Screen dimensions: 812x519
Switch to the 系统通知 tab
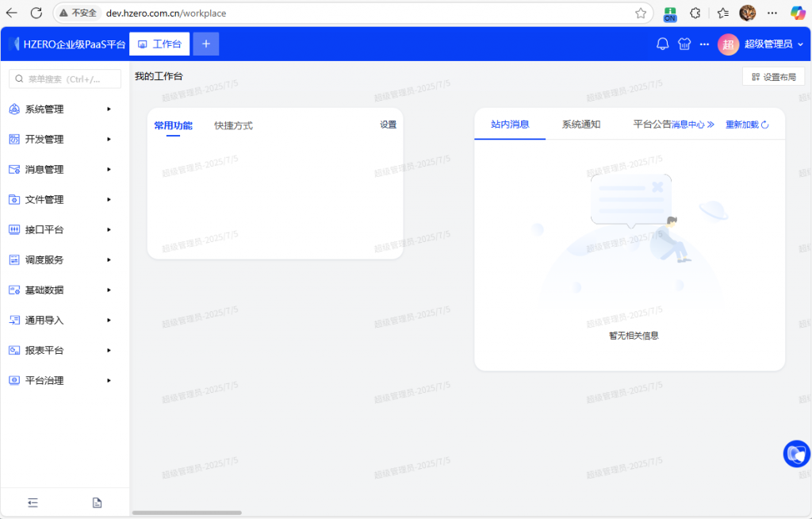[581, 125]
